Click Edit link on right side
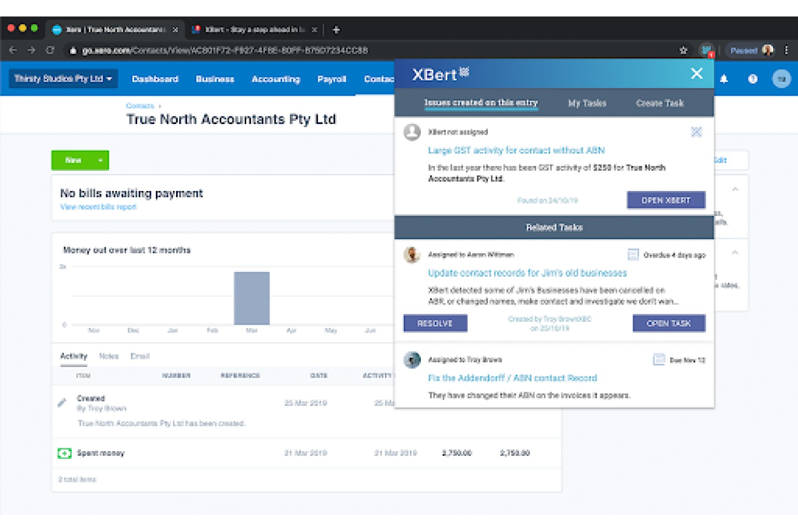 [720, 160]
